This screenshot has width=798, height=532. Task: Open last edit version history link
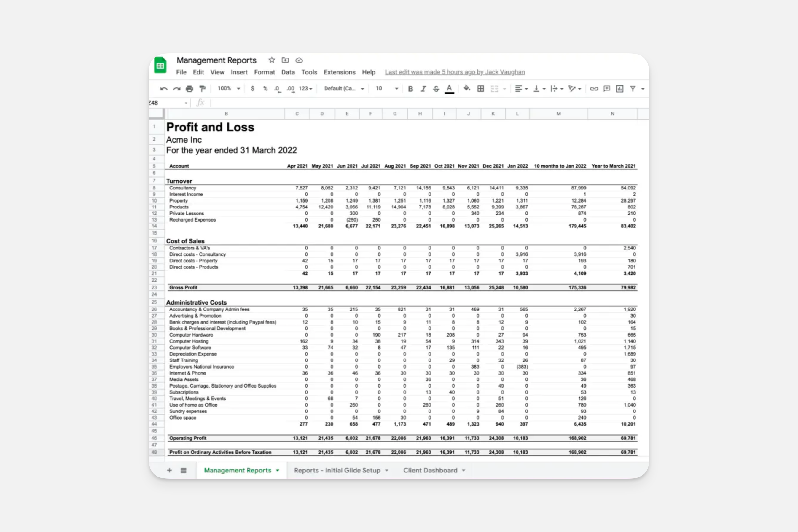click(455, 72)
